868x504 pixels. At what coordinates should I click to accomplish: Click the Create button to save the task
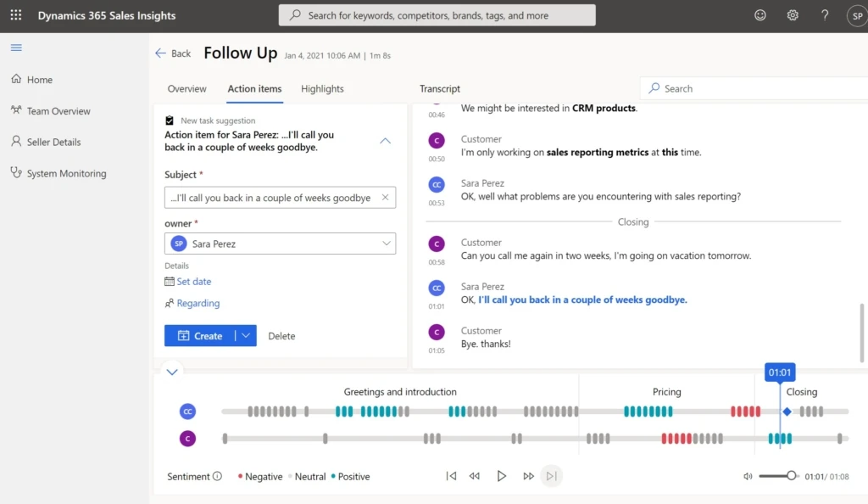point(206,335)
